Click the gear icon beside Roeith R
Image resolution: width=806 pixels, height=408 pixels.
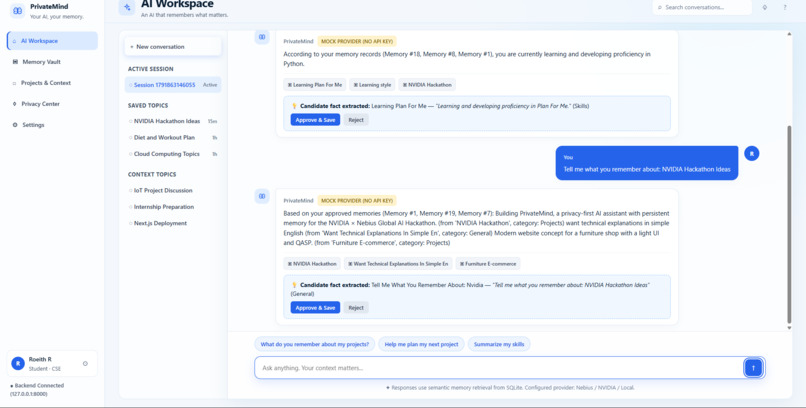pyautogui.click(x=85, y=363)
